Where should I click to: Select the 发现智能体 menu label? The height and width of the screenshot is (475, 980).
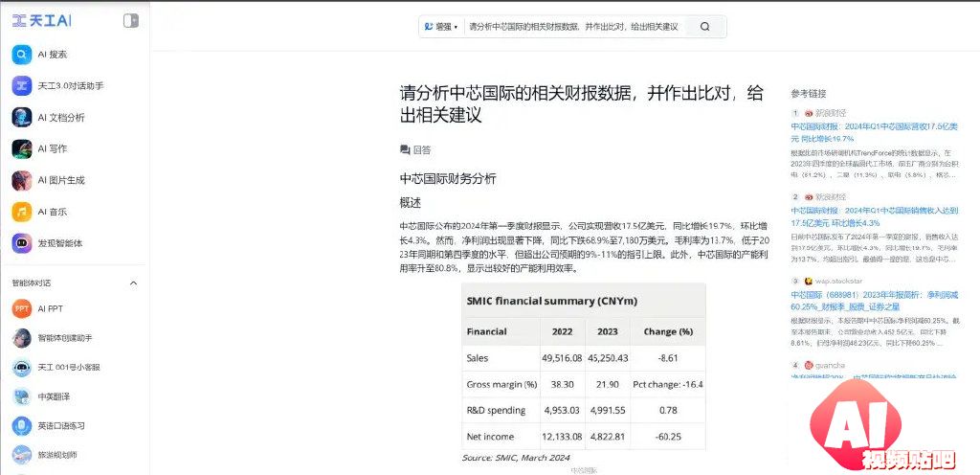coord(60,243)
